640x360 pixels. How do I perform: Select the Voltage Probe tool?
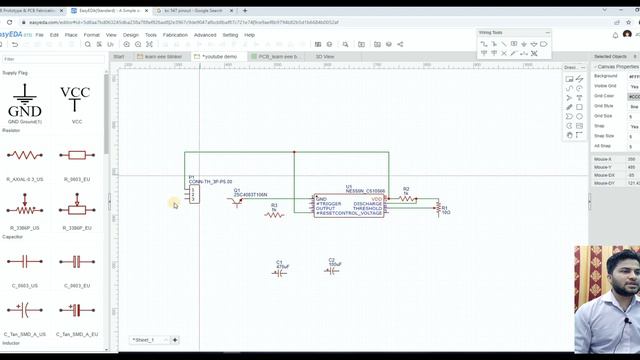point(514,53)
